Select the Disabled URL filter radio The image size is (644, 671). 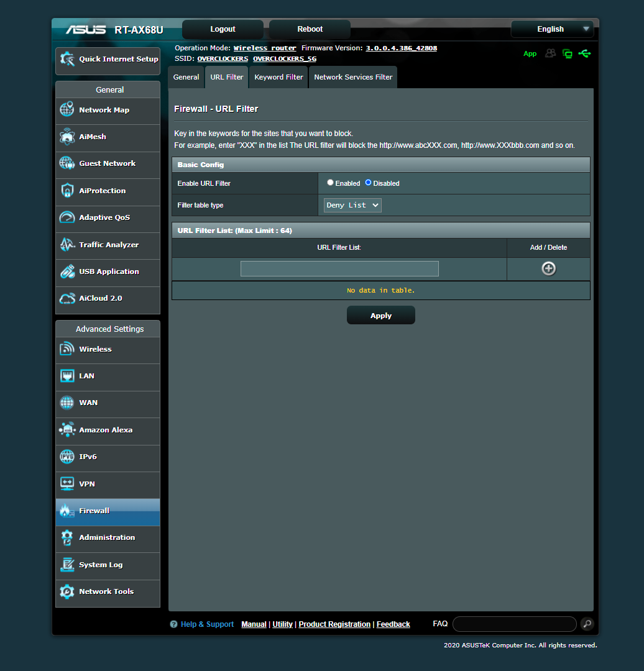pos(368,183)
